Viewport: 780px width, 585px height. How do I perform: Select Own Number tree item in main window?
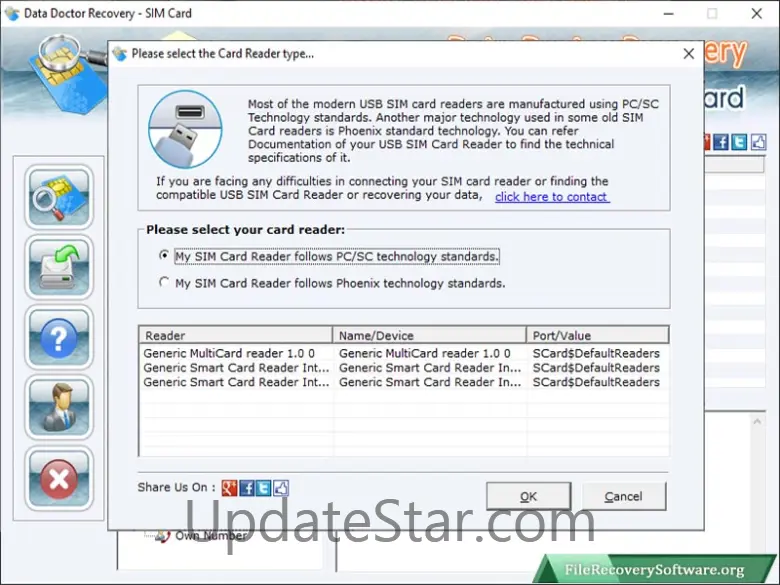click(211, 536)
